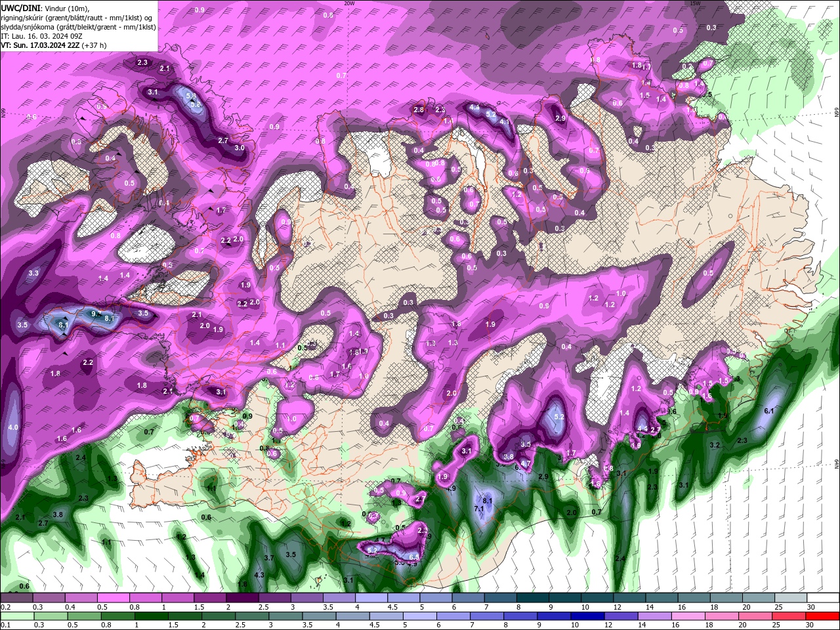This screenshot has width=840, height=630.
Task: Select white snow swatch labeled 30
Action: pos(823,598)
